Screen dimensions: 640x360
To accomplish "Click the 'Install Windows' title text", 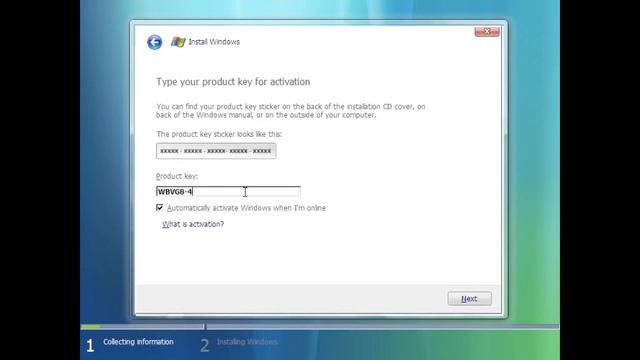I will pyautogui.click(x=214, y=42).
